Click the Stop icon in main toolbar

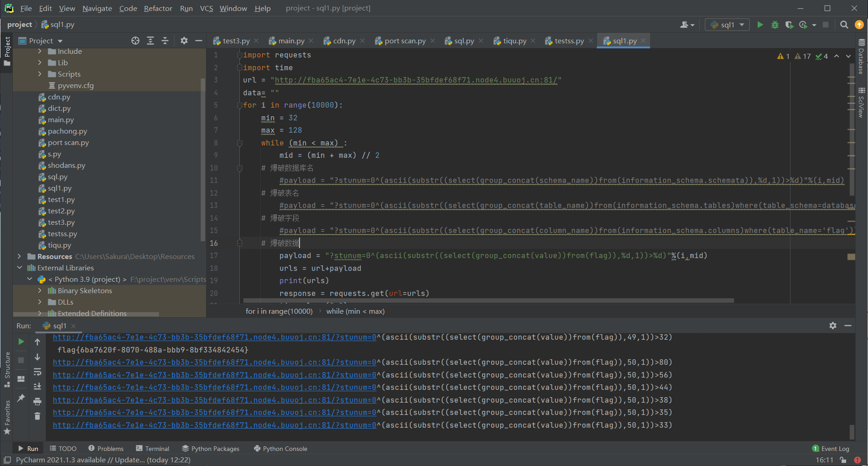point(826,25)
